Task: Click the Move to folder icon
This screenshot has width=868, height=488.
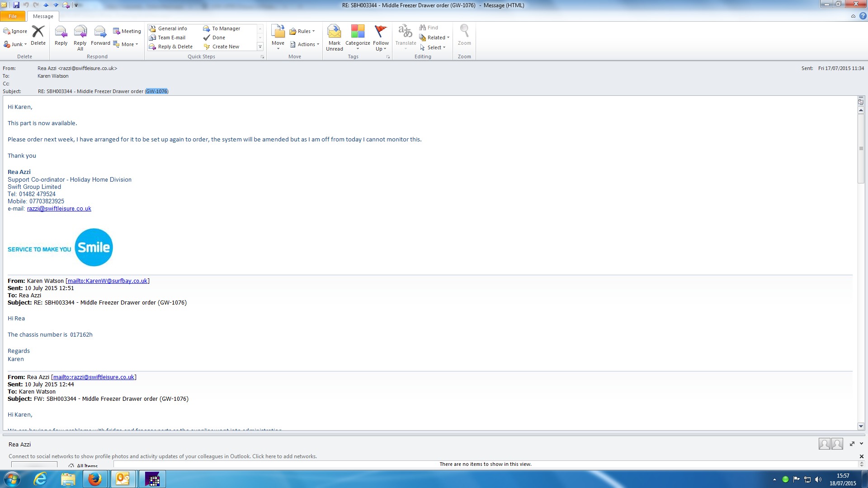Action: click(x=278, y=32)
